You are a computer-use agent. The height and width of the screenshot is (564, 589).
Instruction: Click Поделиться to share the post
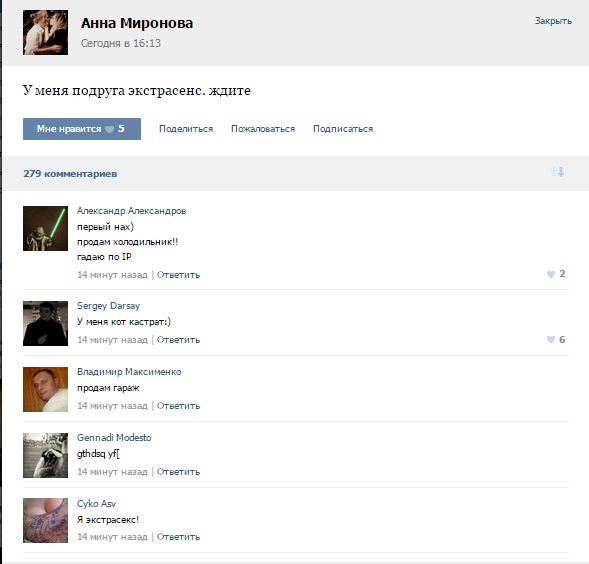tap(186, 129)
